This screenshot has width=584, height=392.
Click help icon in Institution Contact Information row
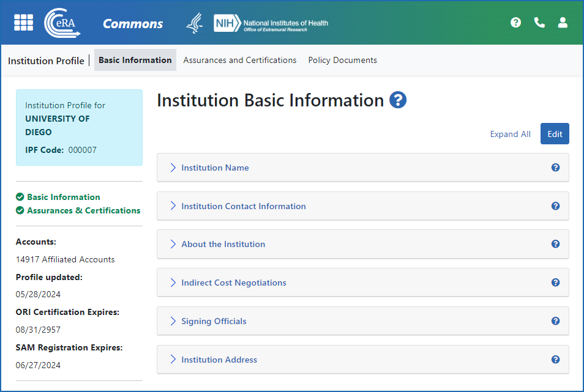(x=555, y=205)
